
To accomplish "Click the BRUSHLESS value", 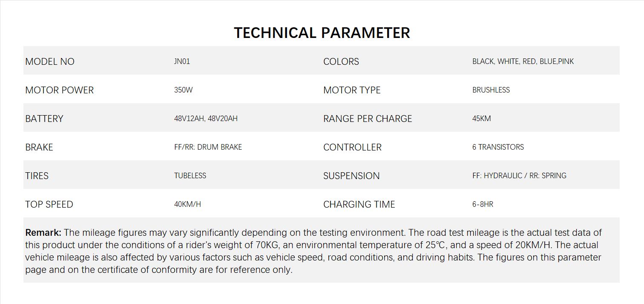I will [x=491, y=90].
